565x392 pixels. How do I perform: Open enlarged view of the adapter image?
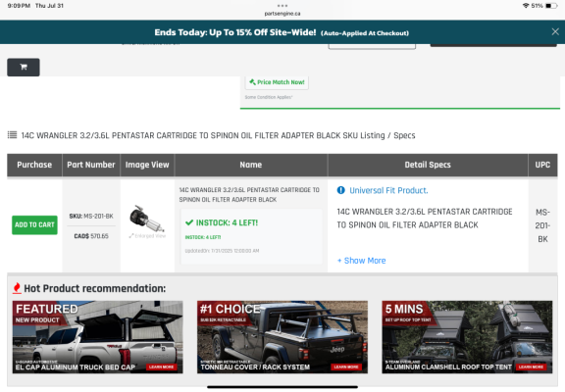pyautogui.click(x=147, y=219)
